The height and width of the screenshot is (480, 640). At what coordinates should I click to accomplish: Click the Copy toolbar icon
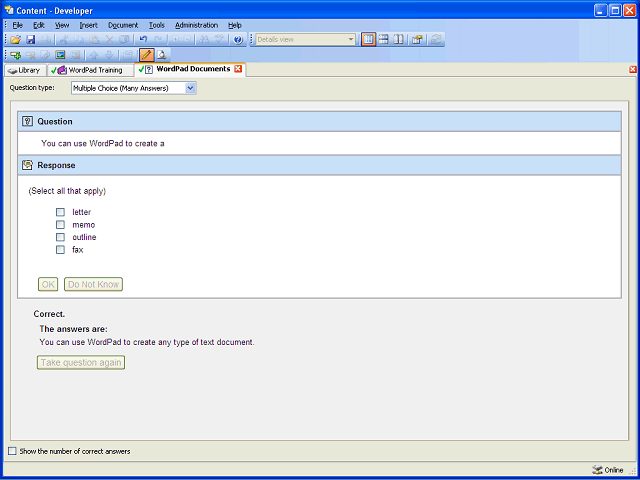point(79,40)
